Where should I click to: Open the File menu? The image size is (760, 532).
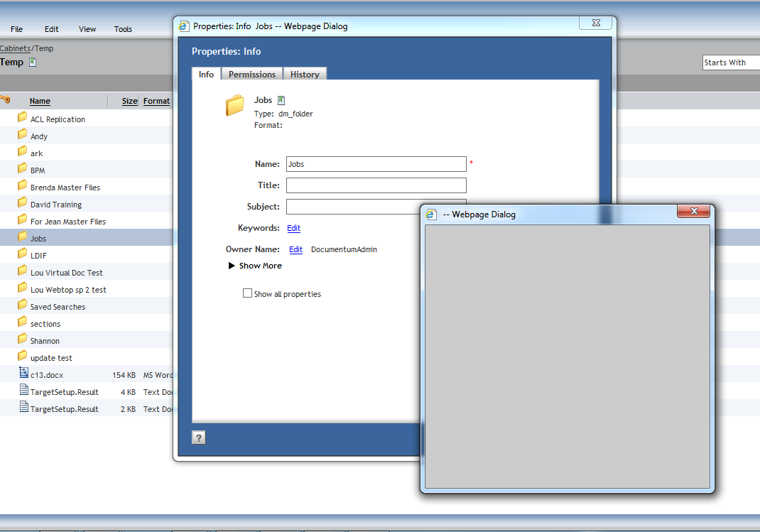(16, 29)
